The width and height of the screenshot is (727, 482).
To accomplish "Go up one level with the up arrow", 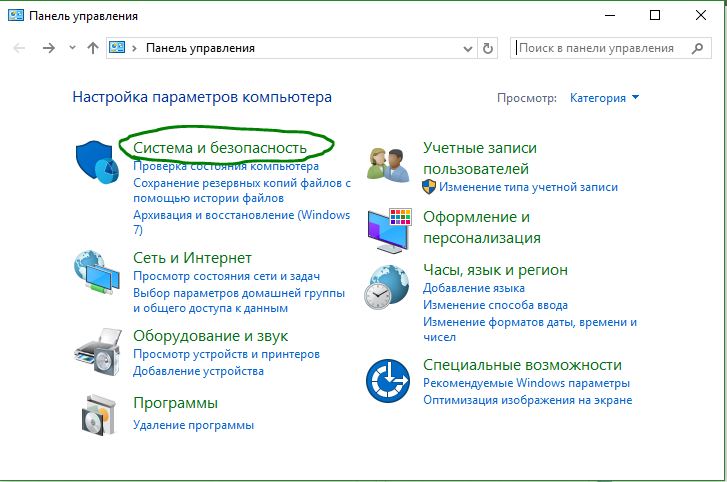I will point(93,48).
